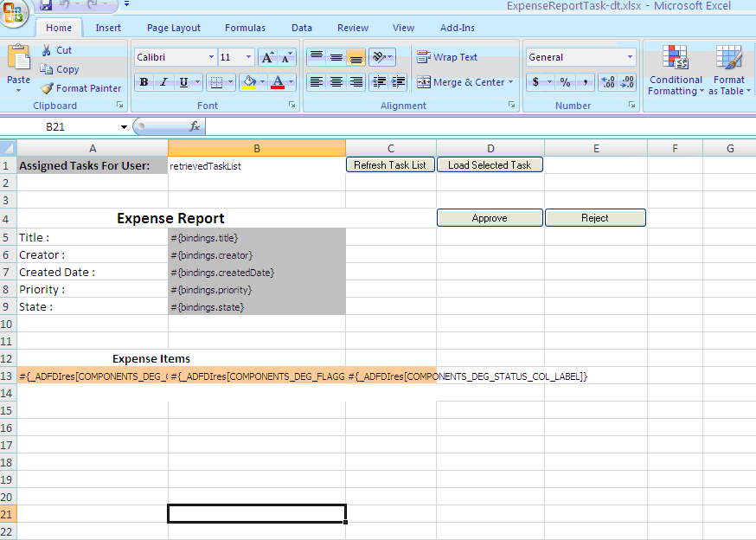Image resolution: width=756 pixels, height=540 pixels.
Task: Open Conditional Formatting menu
Action: 676,70
